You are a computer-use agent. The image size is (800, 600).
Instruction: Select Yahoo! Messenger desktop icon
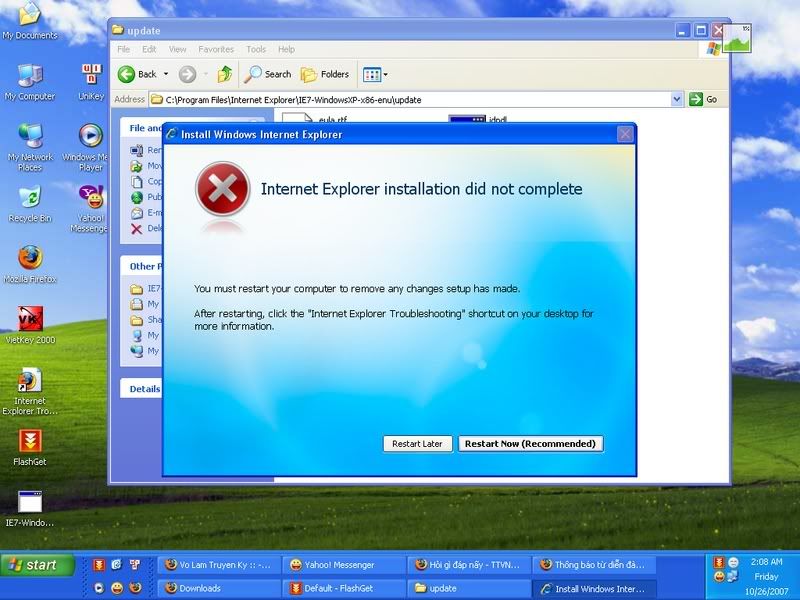(x=90, y=208)
